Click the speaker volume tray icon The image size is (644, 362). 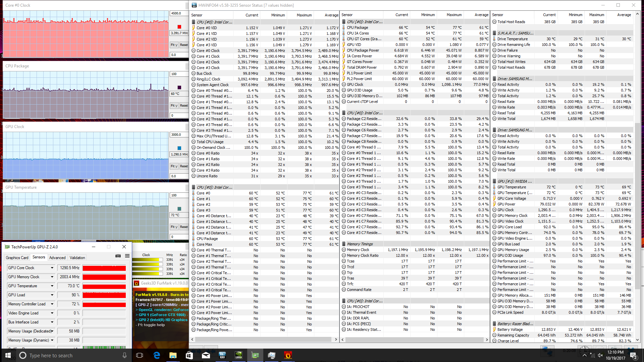[x=600, y=355]
